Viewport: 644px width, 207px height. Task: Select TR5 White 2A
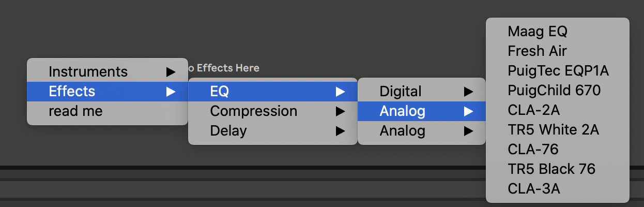pos(553,130)
